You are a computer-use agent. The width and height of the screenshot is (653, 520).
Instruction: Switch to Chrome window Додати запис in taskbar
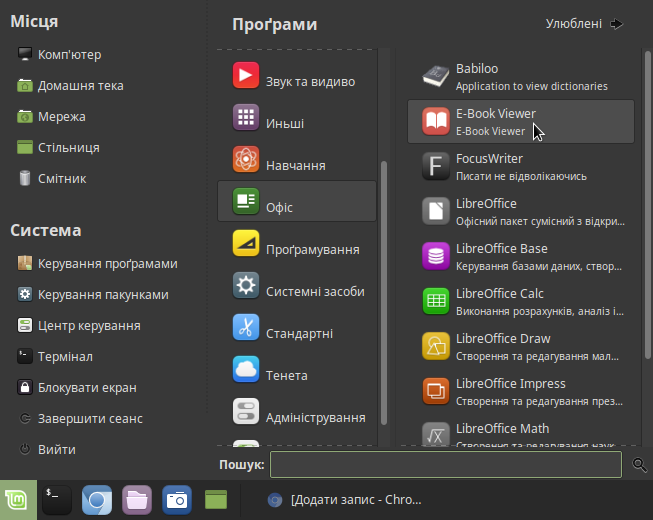(x=345, y=500)
